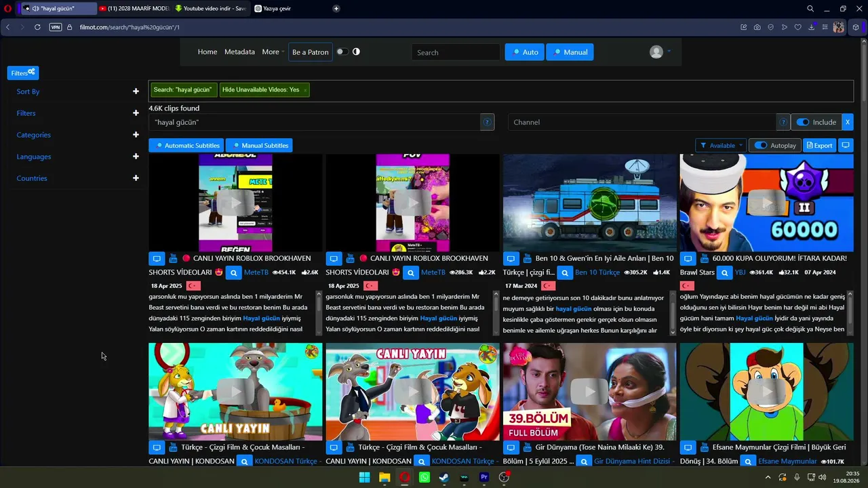Open WhatsApp from the taskbar

point(425,477)
